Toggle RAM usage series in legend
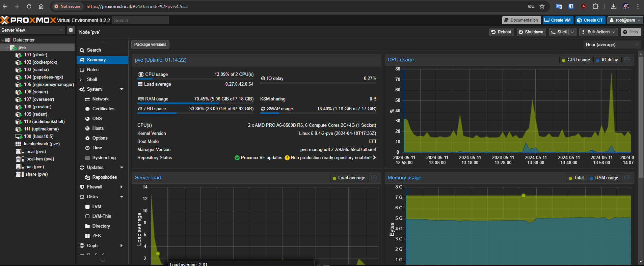 coord(604,178)
